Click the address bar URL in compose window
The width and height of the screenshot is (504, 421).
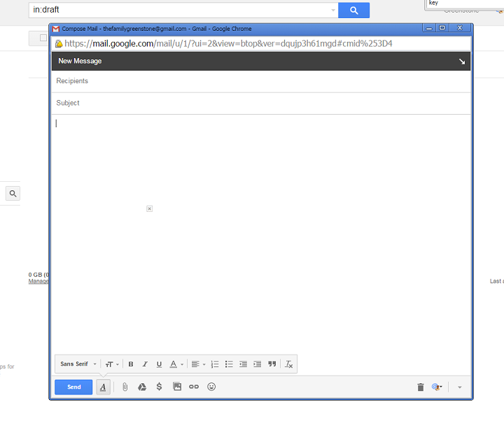click(228, 43)
